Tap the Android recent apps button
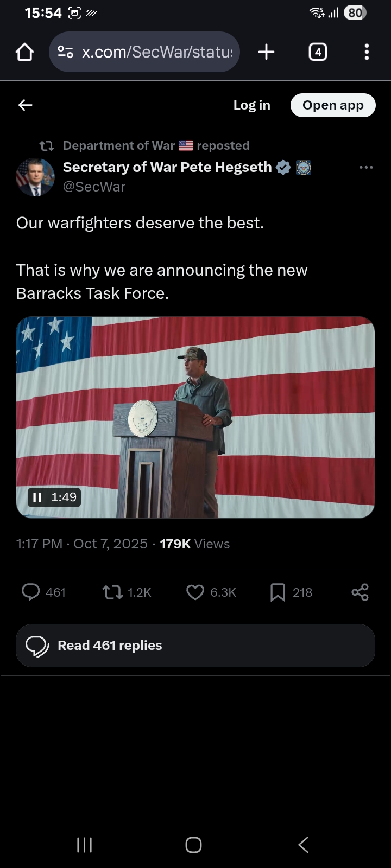The image size is (391, 868). pos(85,845)
